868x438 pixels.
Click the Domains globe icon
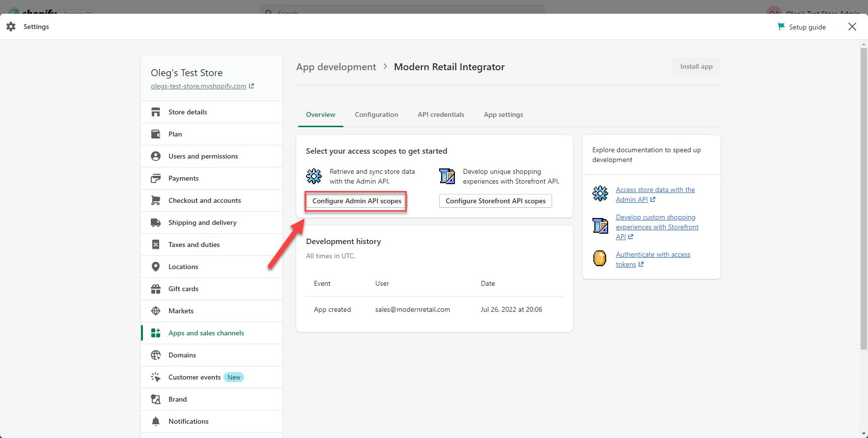(156, 355)
